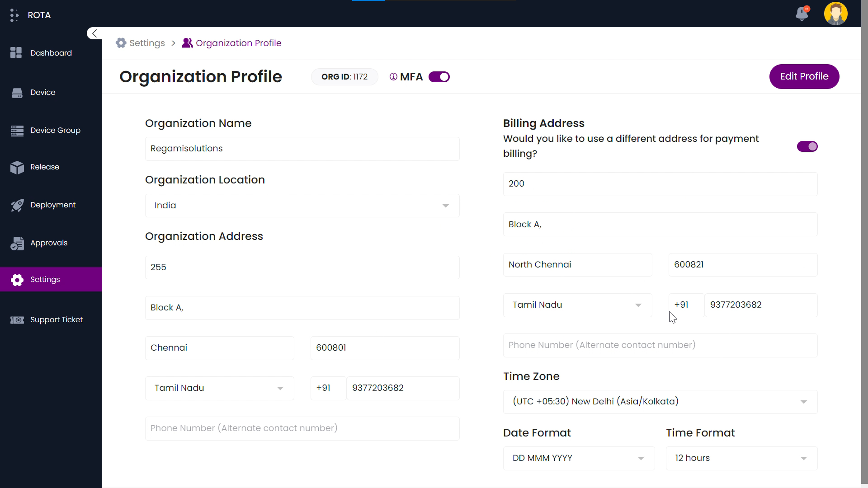This screenshot has width=868, height=488.
Task: Open the notification bell
Action: pos(802,14)
